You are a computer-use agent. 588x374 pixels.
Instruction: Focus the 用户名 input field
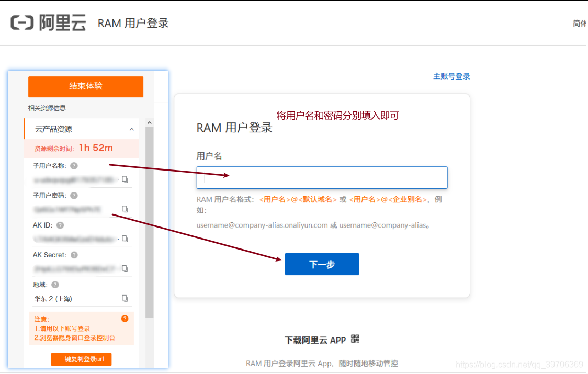tap(322, 177)
